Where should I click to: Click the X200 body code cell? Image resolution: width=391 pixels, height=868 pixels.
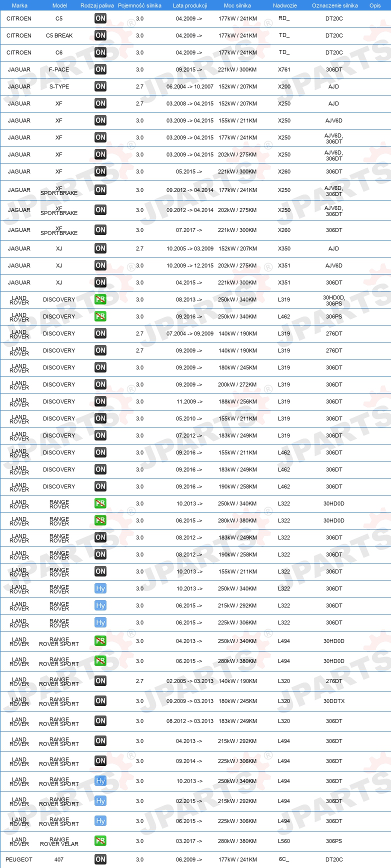[284, 86]
